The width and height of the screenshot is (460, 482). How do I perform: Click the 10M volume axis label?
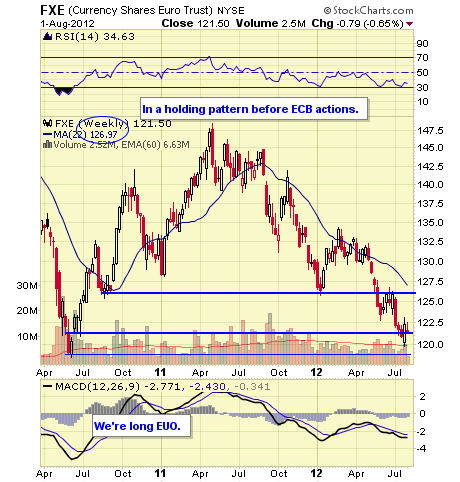(27, 336)
